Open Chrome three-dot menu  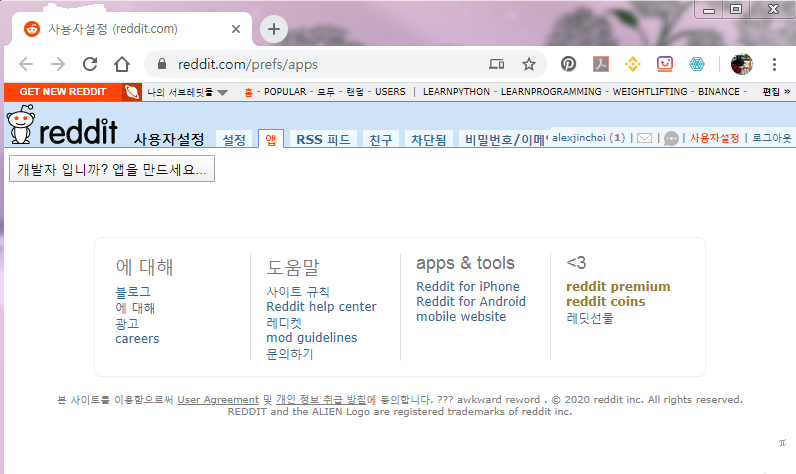point(774,64)
